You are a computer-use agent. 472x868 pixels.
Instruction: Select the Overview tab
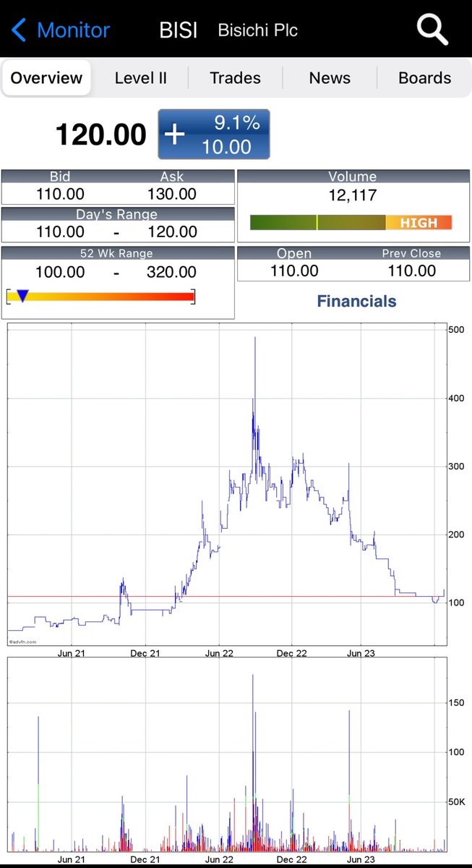coord(46,78)
